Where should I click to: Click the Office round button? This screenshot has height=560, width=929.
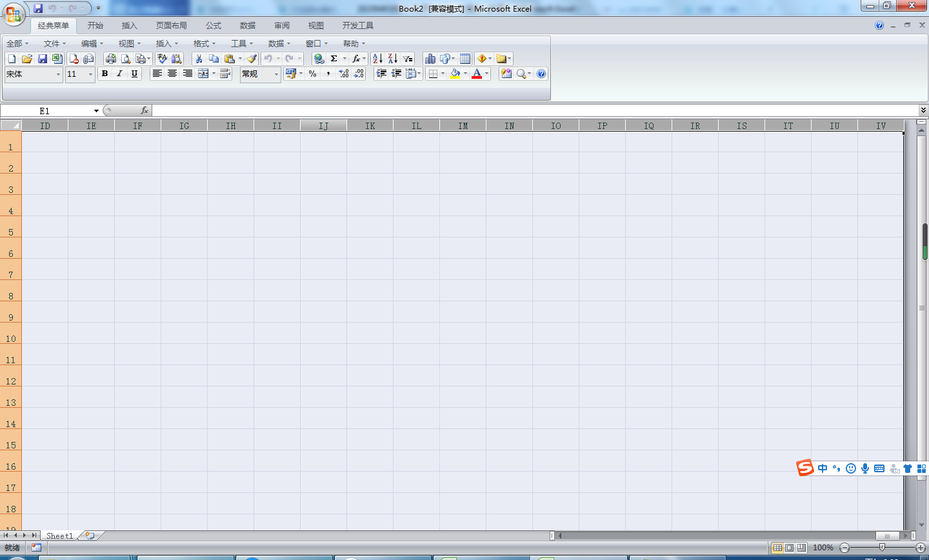click(x=14, y=14)
